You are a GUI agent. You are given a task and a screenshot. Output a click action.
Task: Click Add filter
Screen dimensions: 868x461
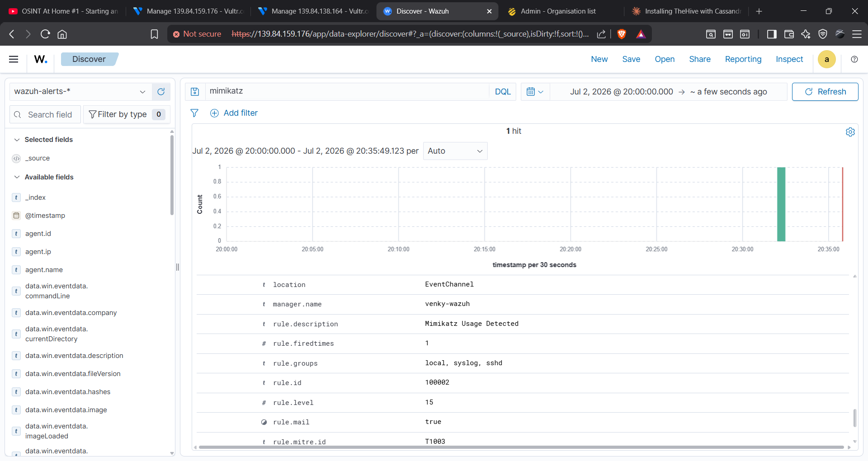pyautogui.click(x=234, y=113)
